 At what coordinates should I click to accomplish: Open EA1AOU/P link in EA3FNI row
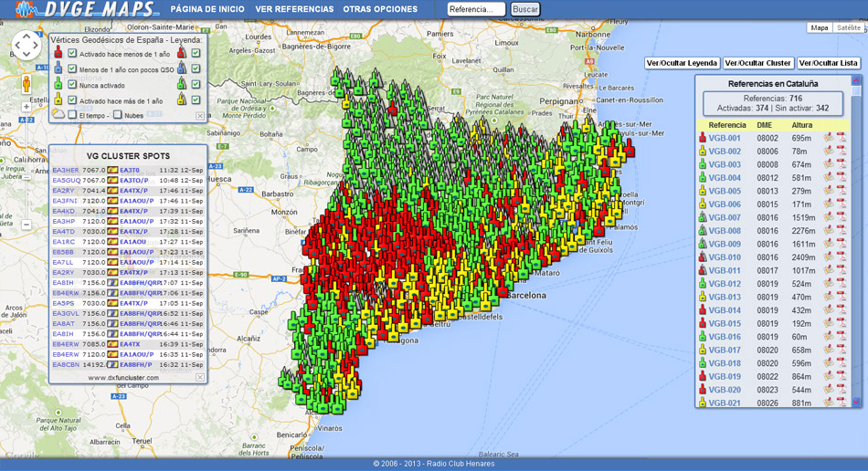(137, 201)
